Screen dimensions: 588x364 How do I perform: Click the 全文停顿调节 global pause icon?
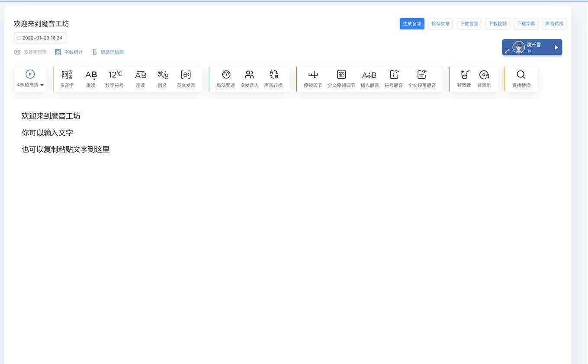click(341, 75)
